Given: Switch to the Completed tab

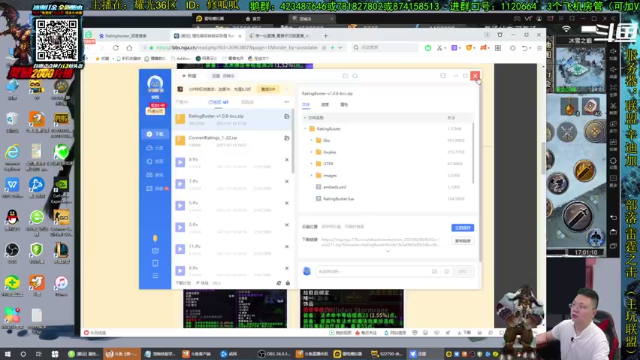Looking at the screenshot, I should (x=218, y=102).
